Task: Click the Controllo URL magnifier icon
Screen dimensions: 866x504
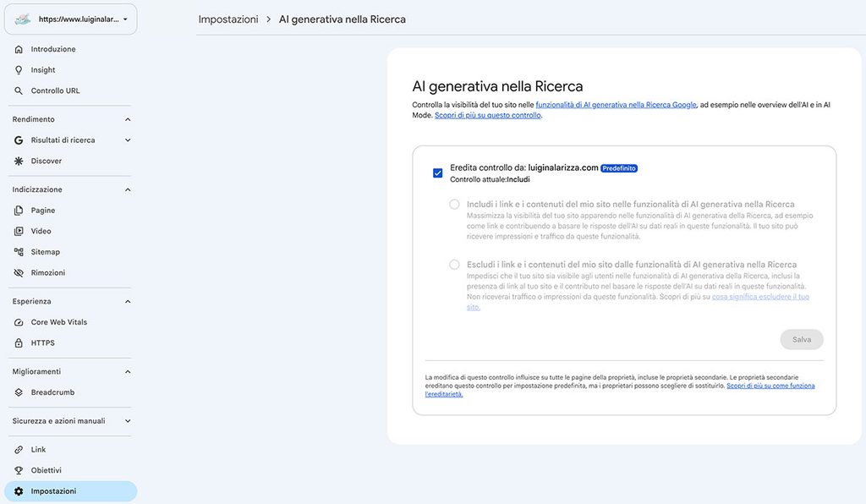Action: (19, 90)
